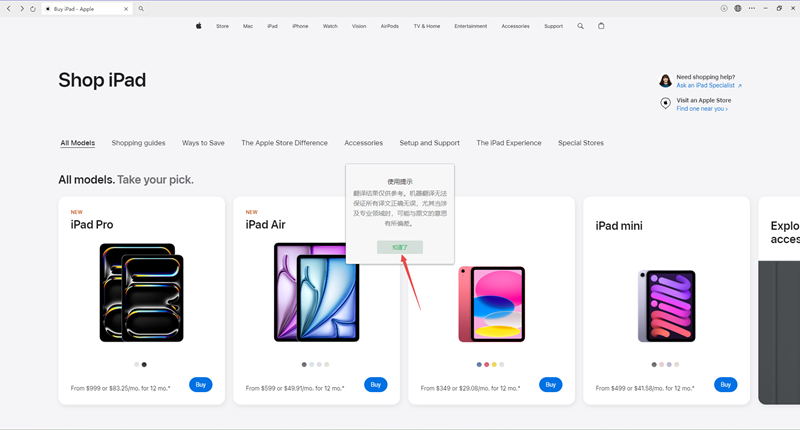Image resolution: width=800 pixels, height=430 pixels.
Task: Click the globe translate icon in title bar
Action: click(738, 8)
